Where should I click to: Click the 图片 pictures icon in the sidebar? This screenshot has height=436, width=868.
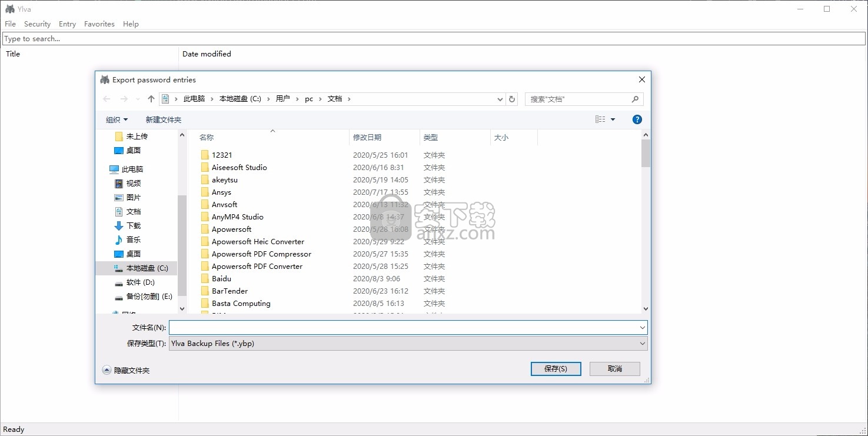(119, 197)
